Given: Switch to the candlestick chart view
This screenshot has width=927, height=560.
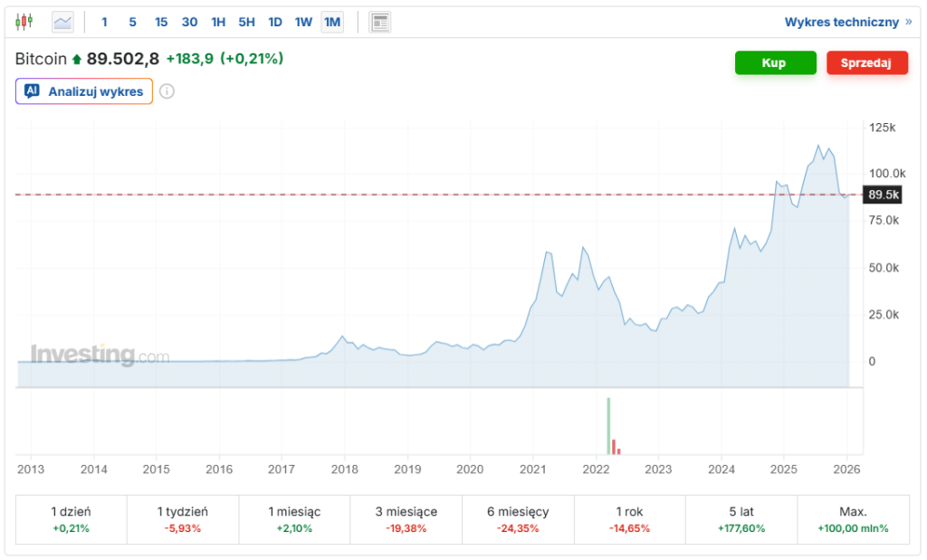Looking at the screenshot, I should click(24, 21).
